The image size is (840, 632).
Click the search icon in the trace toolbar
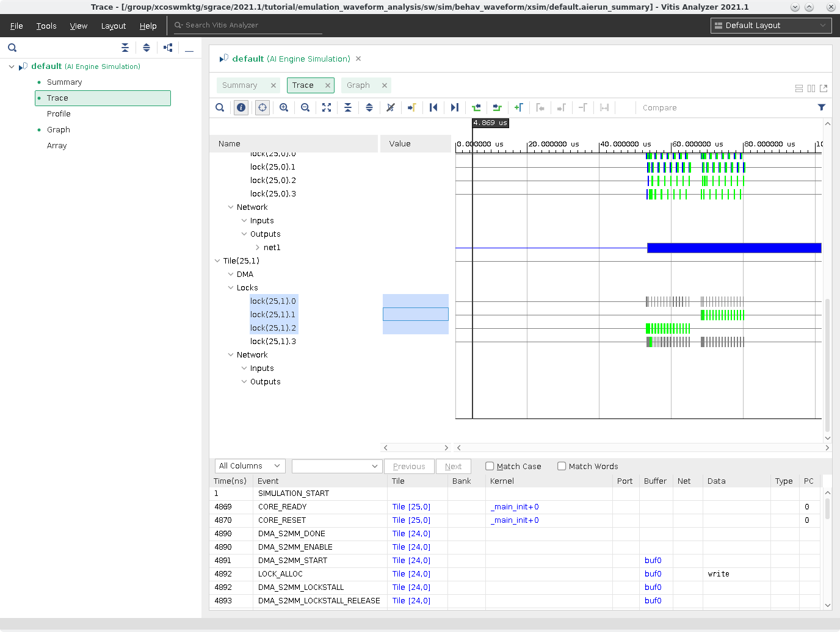220,107
